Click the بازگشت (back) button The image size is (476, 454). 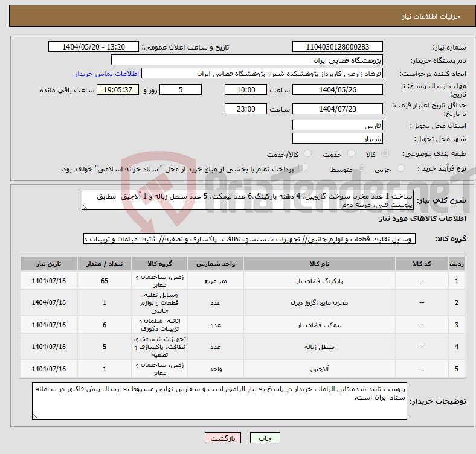point(223,438)
